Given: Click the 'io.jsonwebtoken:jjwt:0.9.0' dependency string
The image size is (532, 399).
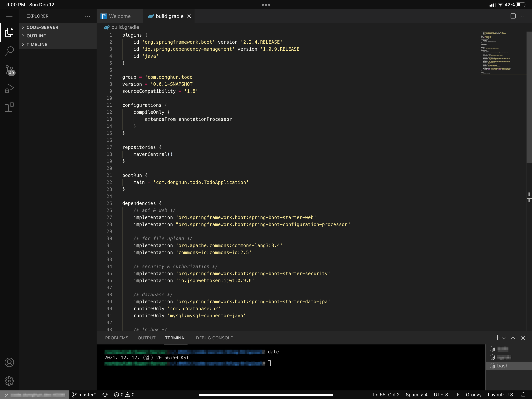Looking at the screenshot, I should click(215, 281).
